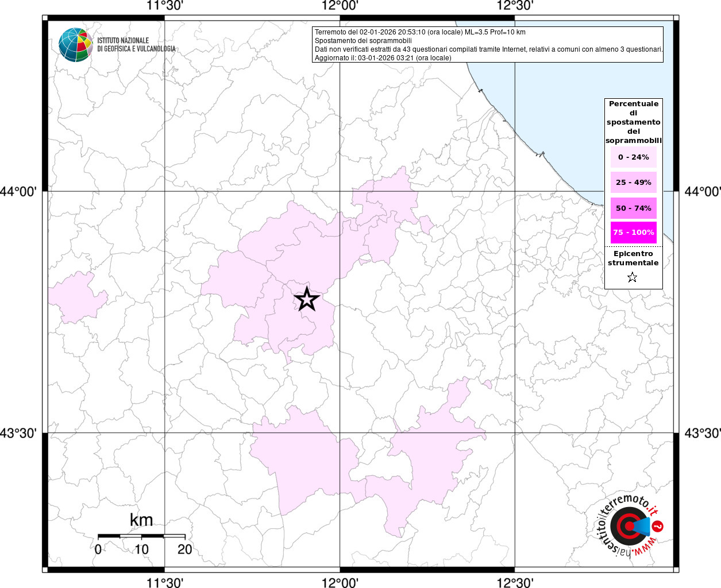The width and height of the screenshot is (721, 588).
Task: Click the 'Aggiornato il: 03-01-2026 03:21' line
Action: click(x=383, y=58)
